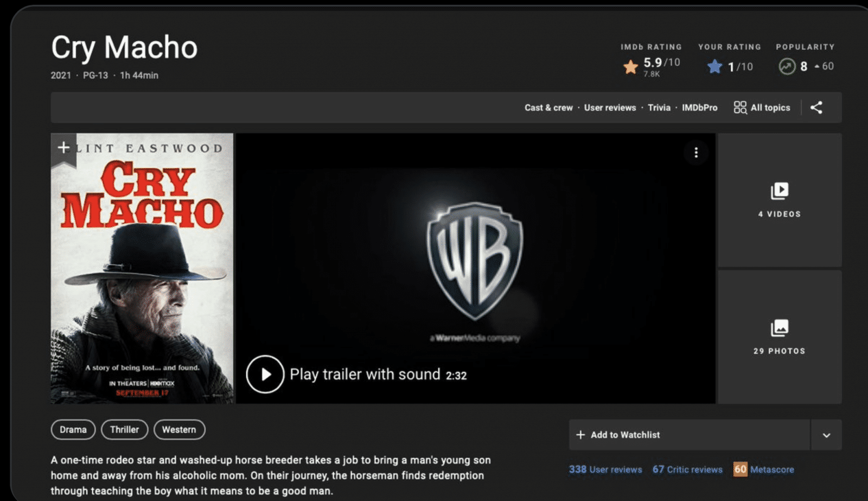The height and width of the screenshot is (501, 868).
Task: Click the Cry Macho poster image
Action: 142,268
